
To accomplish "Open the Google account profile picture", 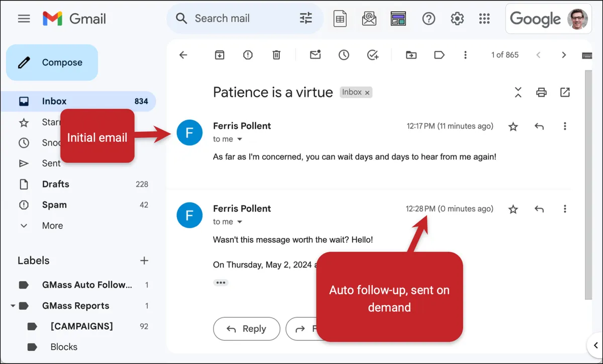I will [x=577, y=19].
